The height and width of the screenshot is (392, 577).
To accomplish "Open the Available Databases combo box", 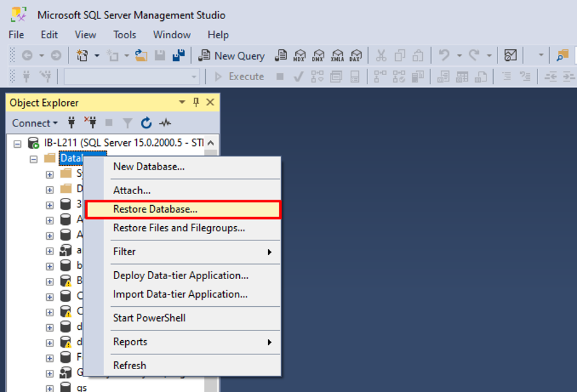I will click(132, 77).
